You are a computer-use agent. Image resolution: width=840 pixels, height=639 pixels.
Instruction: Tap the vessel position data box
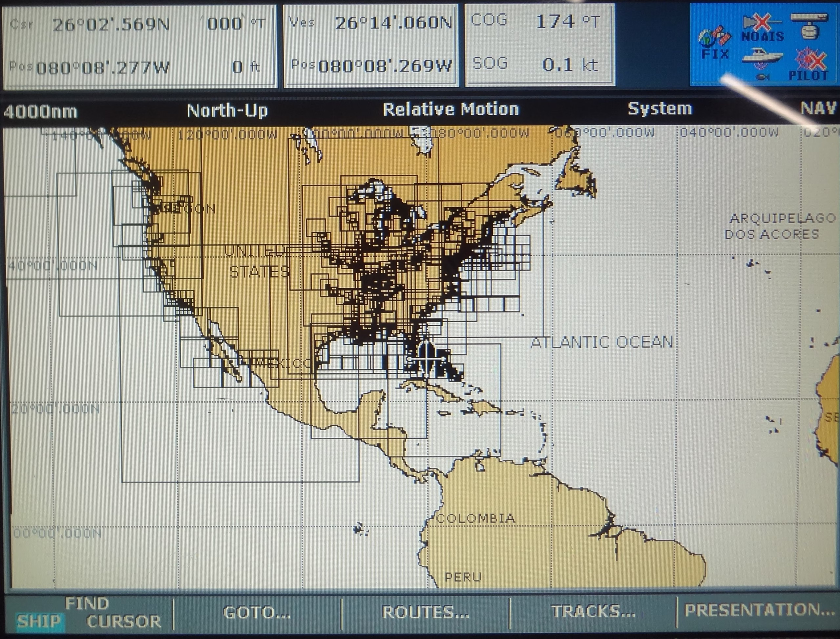(370, 45)
